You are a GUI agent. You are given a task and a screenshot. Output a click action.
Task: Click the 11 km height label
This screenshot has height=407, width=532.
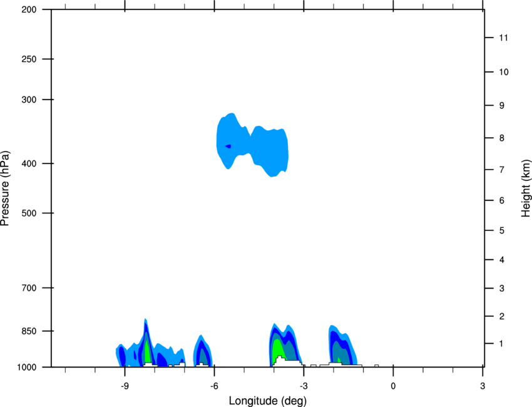[503, 38]
